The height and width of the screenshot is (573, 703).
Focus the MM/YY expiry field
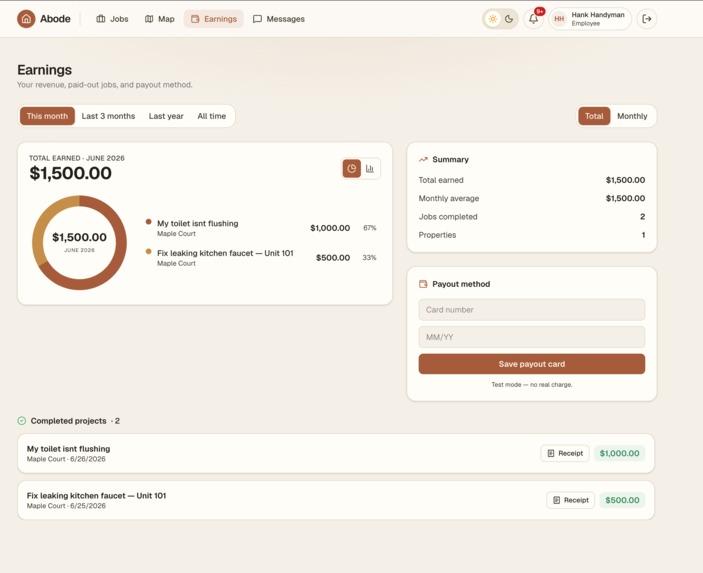(x=532, y=337)
